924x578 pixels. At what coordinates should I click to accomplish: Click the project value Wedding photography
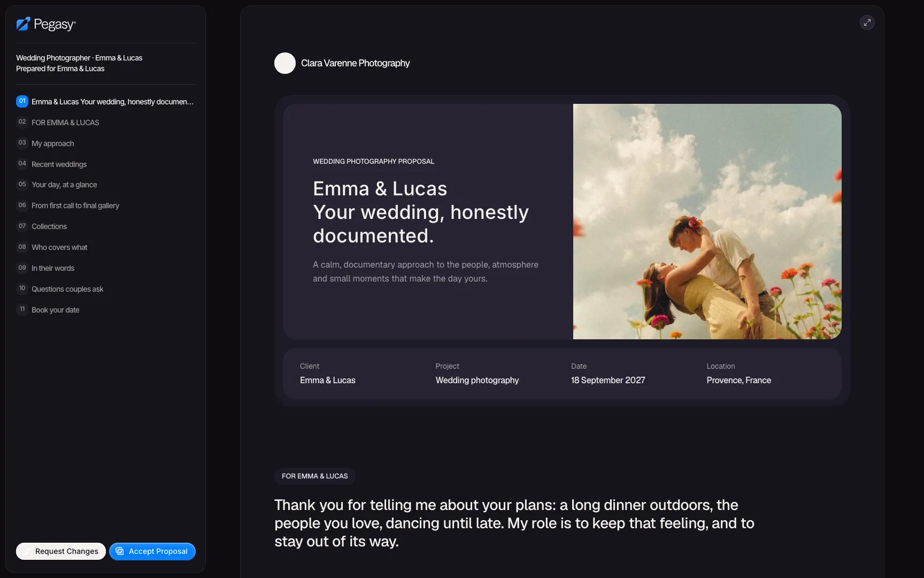(477, 381)
